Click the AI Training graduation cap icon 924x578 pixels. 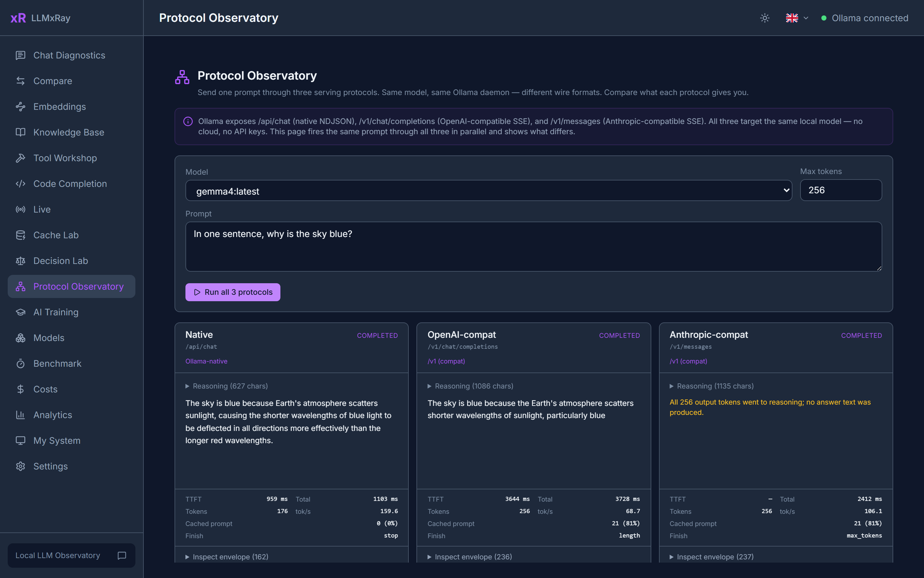21,312
